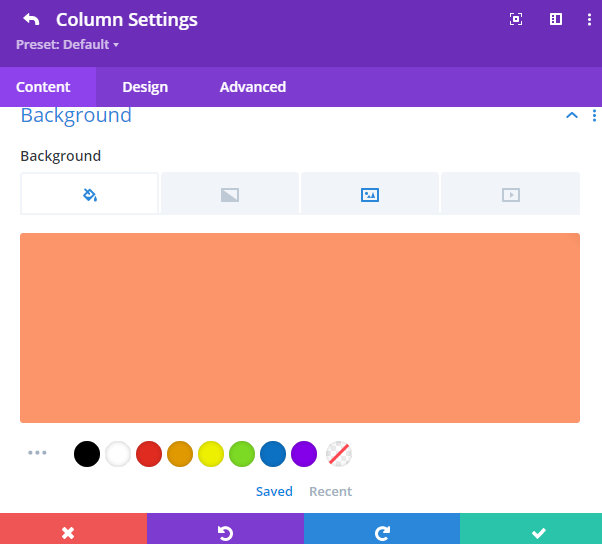602x544 pixels.
Task: Switch to background gradient tab
Action: 230,194
